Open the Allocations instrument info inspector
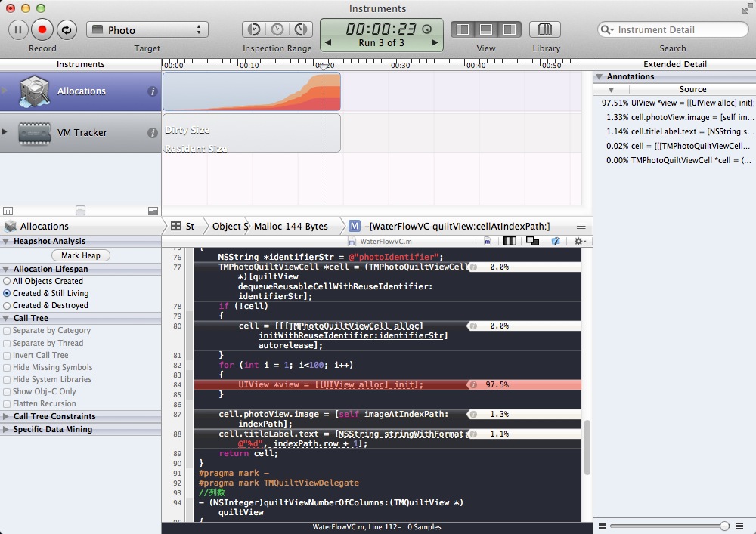The image size is (756, 534). [x=153, y=91]
